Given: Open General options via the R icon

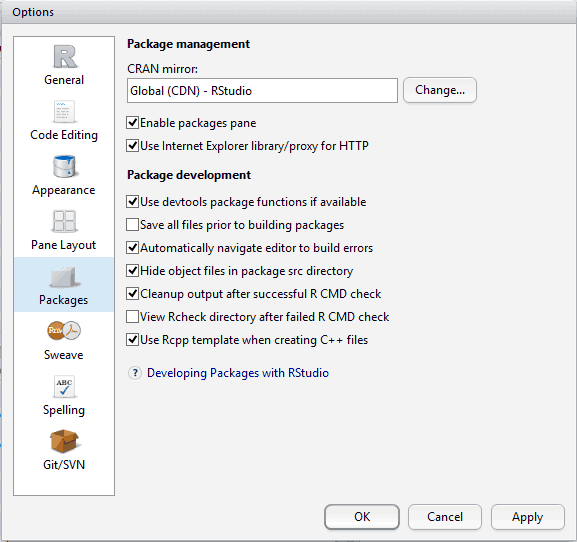Looking at the screenshot, I should 65,57.
